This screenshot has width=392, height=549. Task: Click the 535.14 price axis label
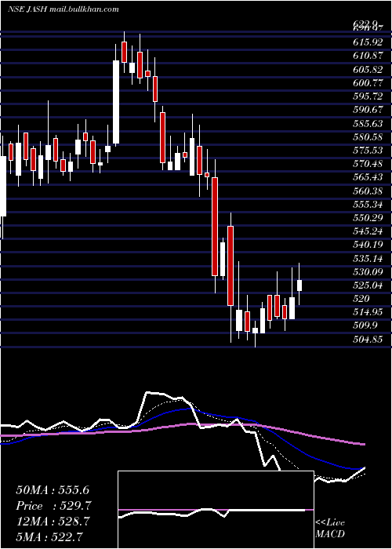pos(367,258)
